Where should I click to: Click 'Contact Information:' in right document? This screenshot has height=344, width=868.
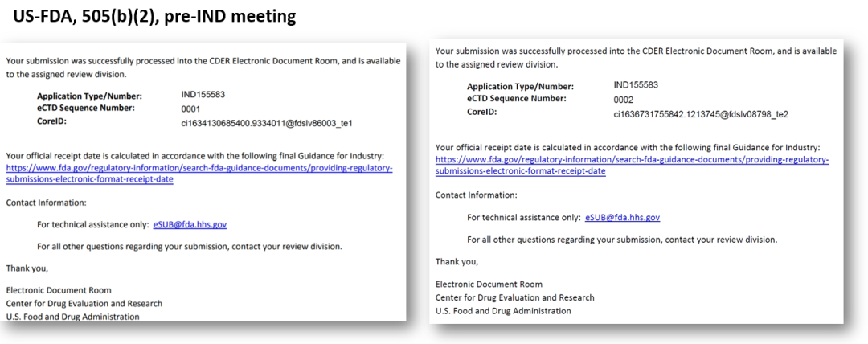click(x=477, y=195)
